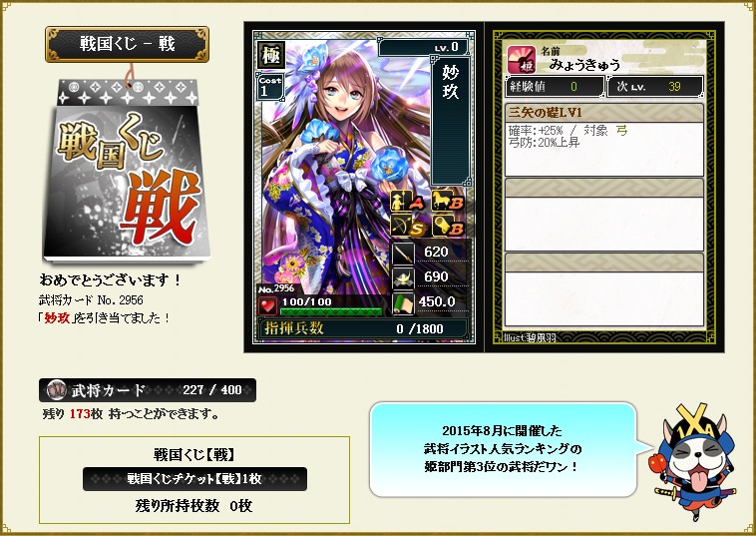Click the cavalry aptitude B horse icon

tap(448, 201)
